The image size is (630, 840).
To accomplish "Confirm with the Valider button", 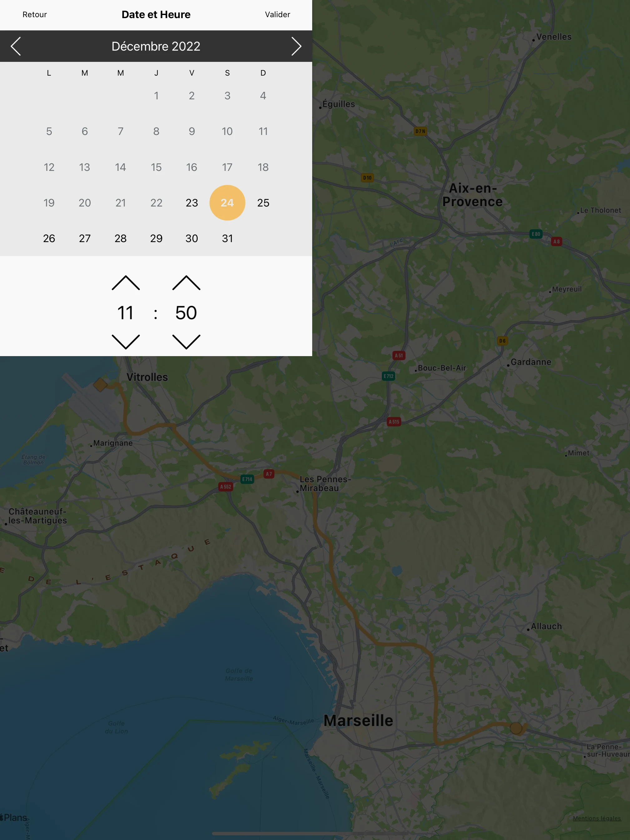I will (x=278, y=14).
